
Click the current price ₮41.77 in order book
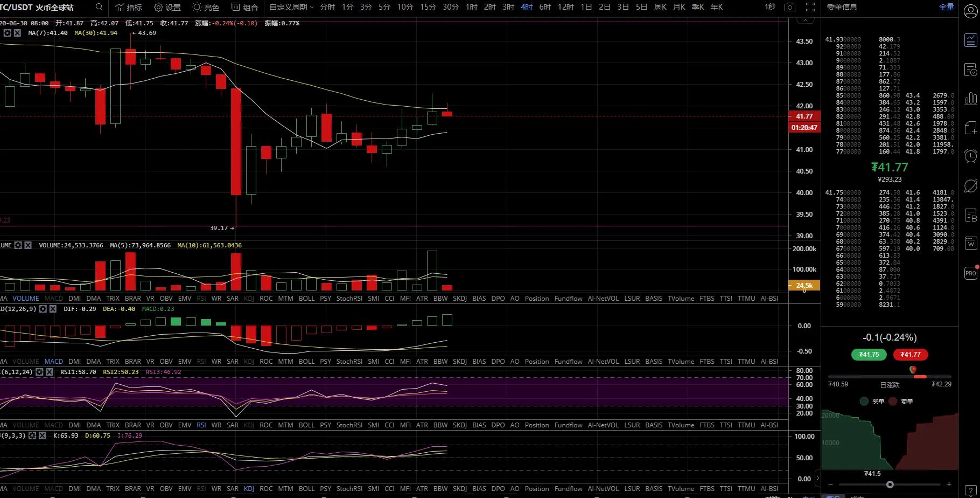tap(890, 168)
